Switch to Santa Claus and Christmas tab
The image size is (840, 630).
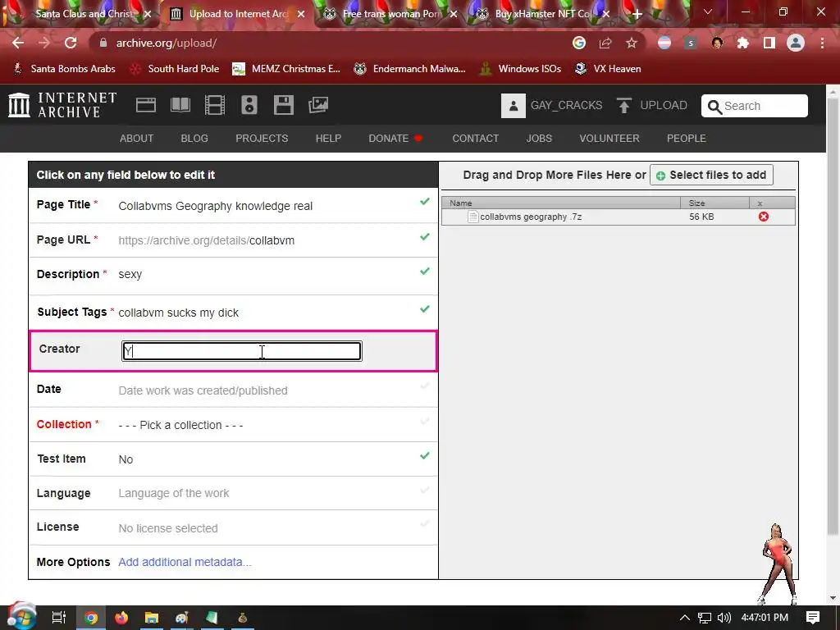[x=84, y=14]
